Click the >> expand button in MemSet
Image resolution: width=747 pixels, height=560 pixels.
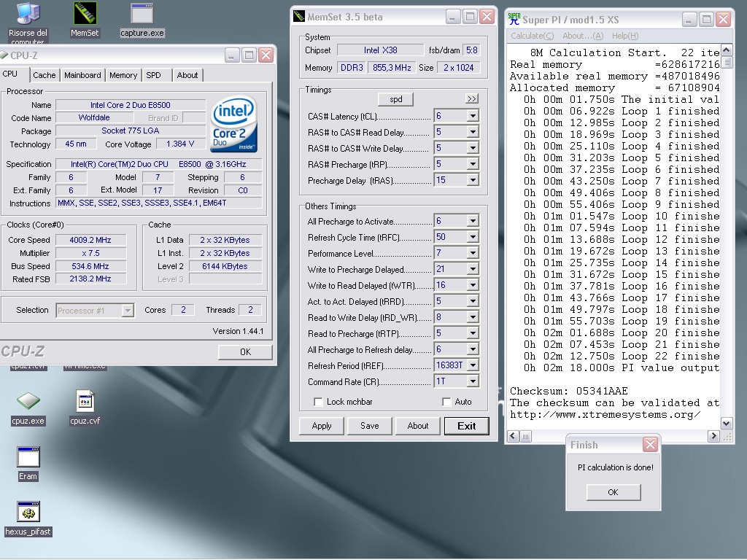coord(472,98)
